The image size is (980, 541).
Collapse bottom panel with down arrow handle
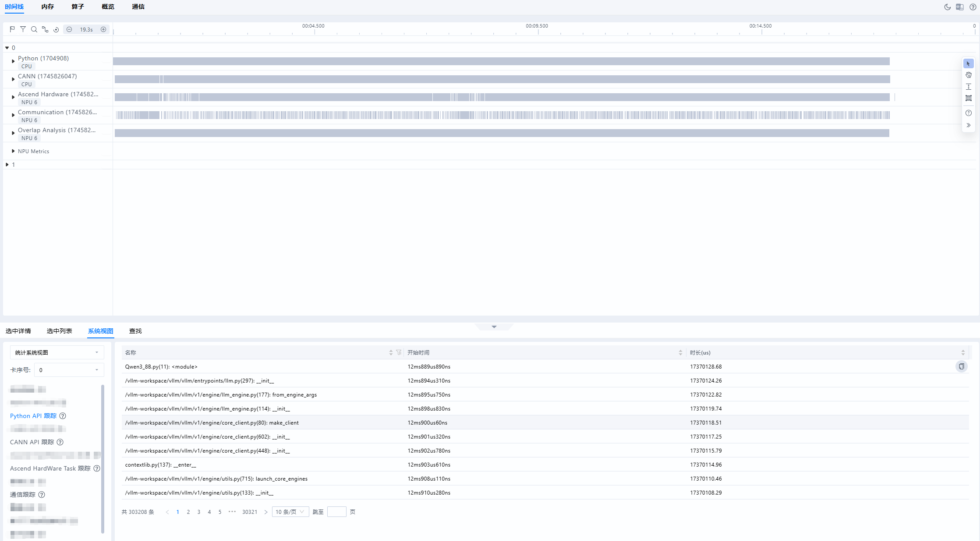[494, 327]
